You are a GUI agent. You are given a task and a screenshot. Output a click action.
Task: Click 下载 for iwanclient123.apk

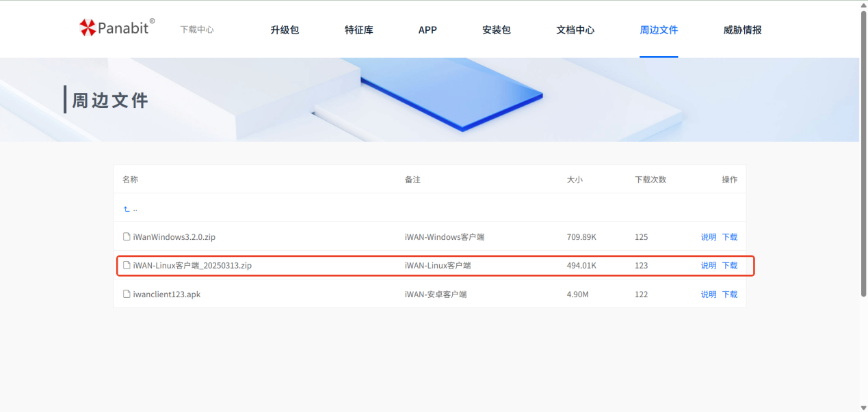click(730, 294)
